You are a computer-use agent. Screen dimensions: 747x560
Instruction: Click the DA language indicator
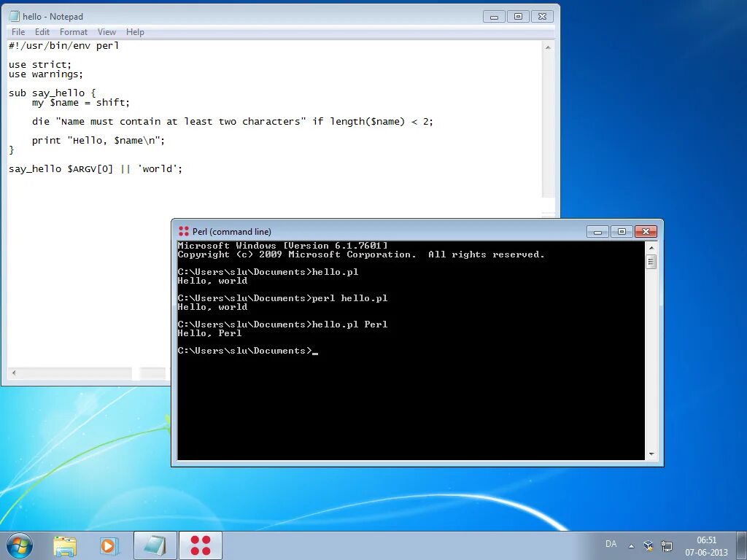point(611,544)
